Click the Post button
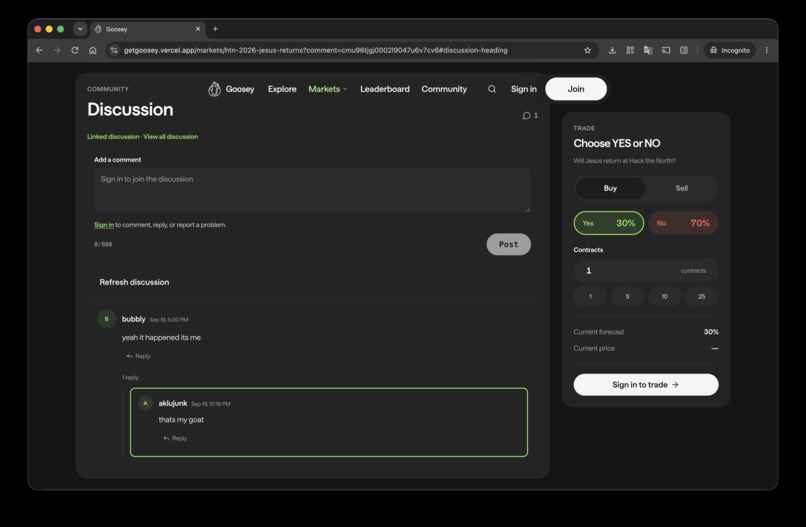This screenshot has height=527, width=806. pyautogui.click(x=508, y=244)
